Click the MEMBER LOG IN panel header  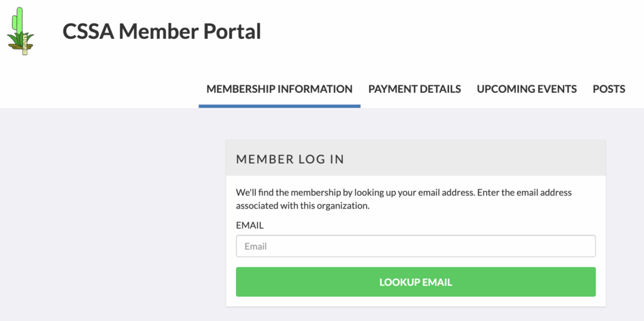tap(290, 159)
